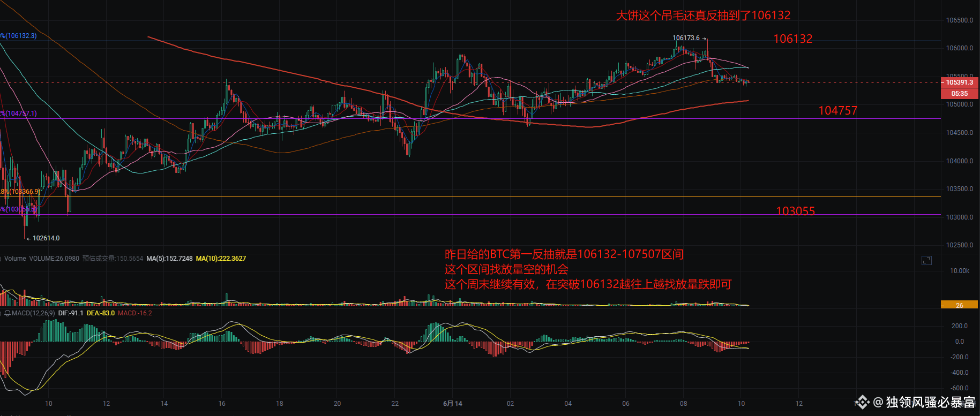
Task: Select the note line 这个区间找放量空的机会
Action: tap(506, 269)
